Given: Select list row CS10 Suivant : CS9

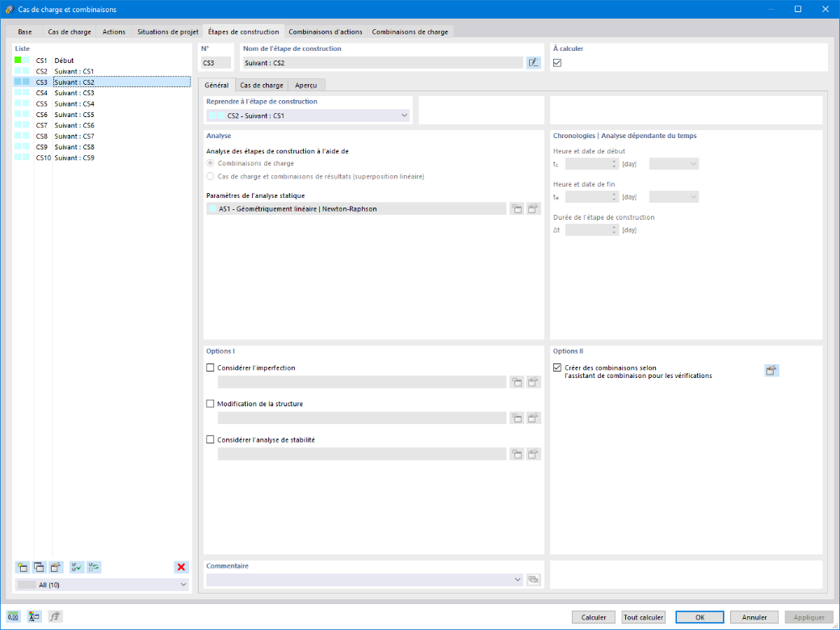Looking at the screenshot, I should 102,157.
